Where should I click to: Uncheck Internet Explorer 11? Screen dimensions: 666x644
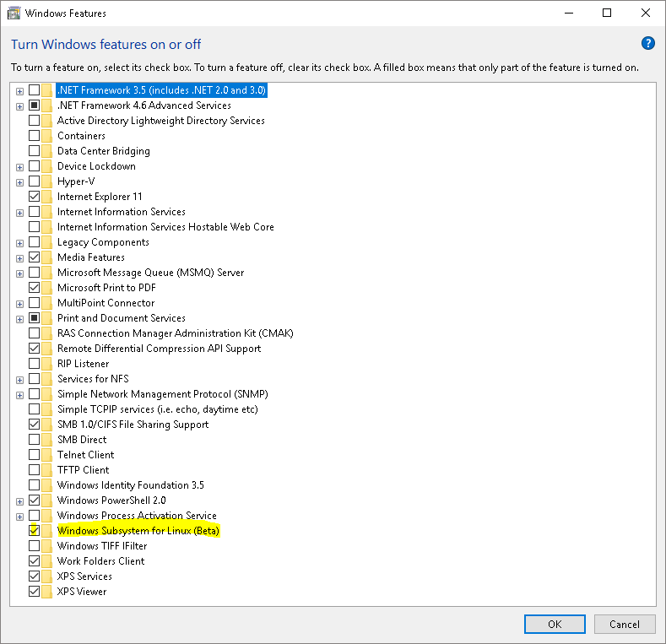[34, 197]
